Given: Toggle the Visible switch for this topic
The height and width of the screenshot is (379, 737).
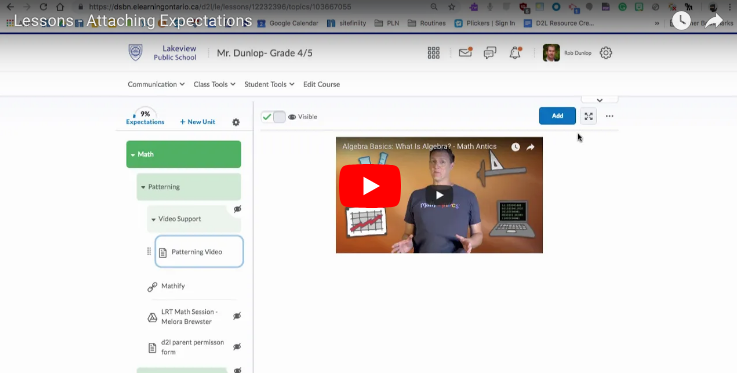Looking at the screenshot, I should click(x=273, y=117).
